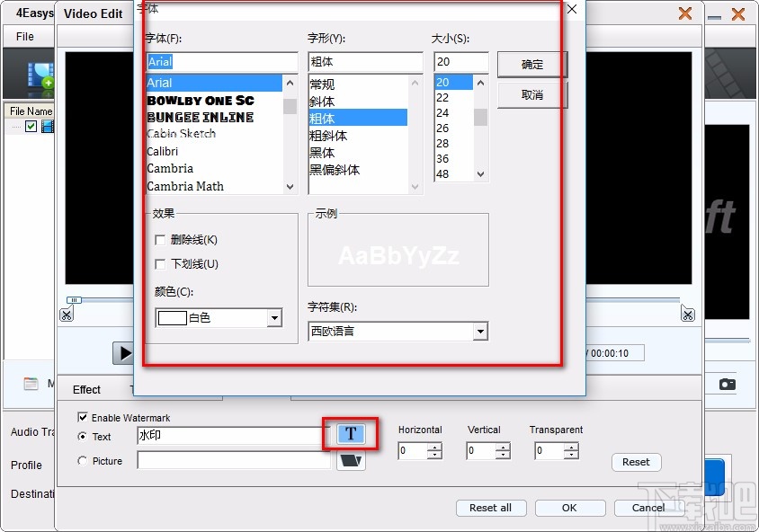The height and width of the screenshot is (532, 759).
Task: Increase Horizontal value with its stepper arrow
Action: [433, 447]
